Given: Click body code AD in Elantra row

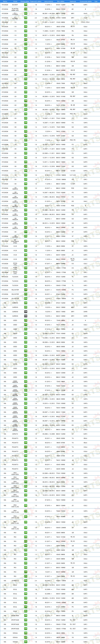Looking at the screenshot, I should [x=73, y=9].
